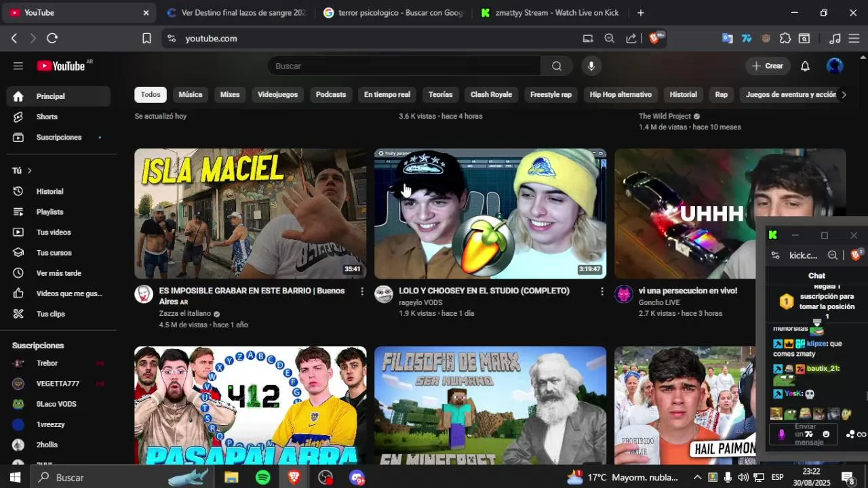Viewport: 868px width, 488px height.
Task: Open the Zazza el italiano channel link
Action: point(185,314)
